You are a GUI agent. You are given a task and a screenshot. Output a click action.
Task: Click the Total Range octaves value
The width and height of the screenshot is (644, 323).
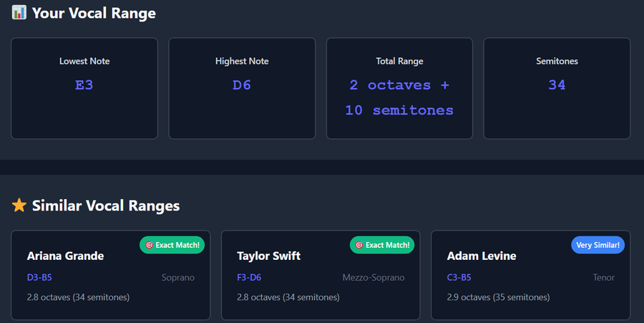[x=399, y=97]
